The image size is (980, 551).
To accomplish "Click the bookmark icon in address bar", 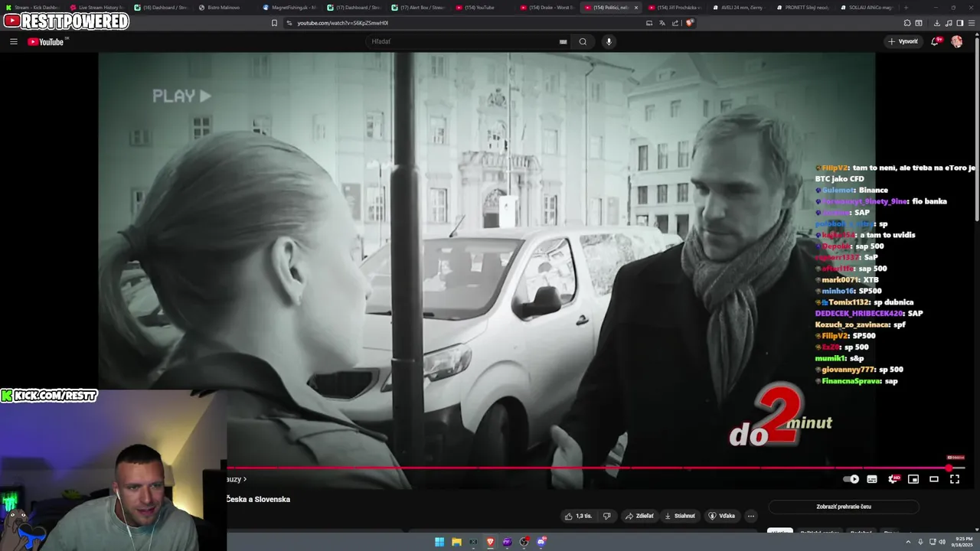I will [274, 23].
